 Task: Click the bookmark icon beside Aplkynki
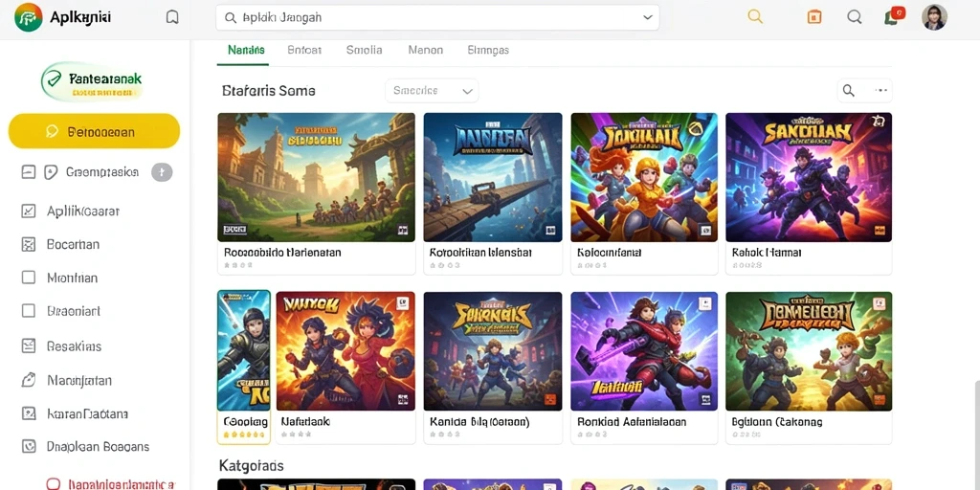pos(172,17)
